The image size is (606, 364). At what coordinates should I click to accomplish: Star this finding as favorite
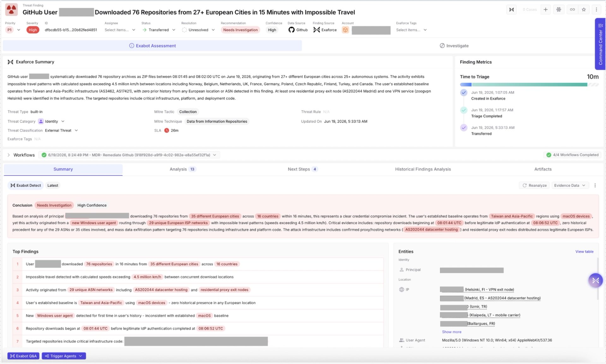[584, 9]
